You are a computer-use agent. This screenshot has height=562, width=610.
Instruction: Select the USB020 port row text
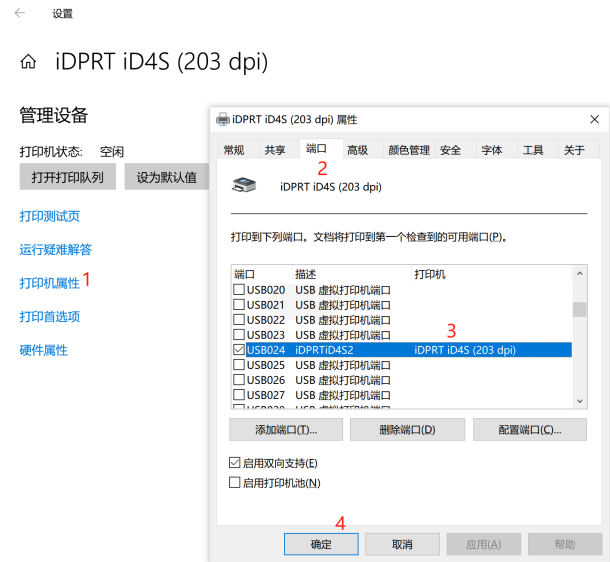click(x=266, y=290)
